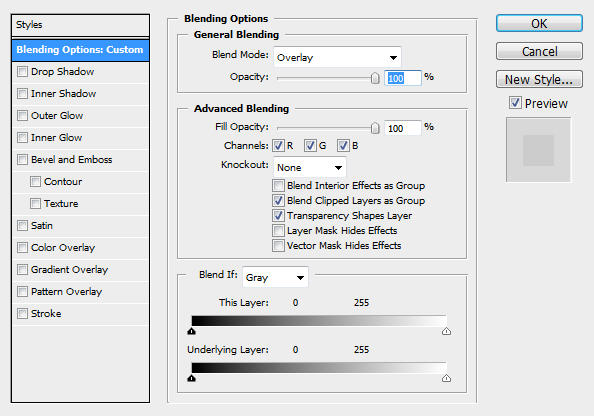The image size is (594, 416).
Task: Open Stroke settings label
Action: (46, 313)
